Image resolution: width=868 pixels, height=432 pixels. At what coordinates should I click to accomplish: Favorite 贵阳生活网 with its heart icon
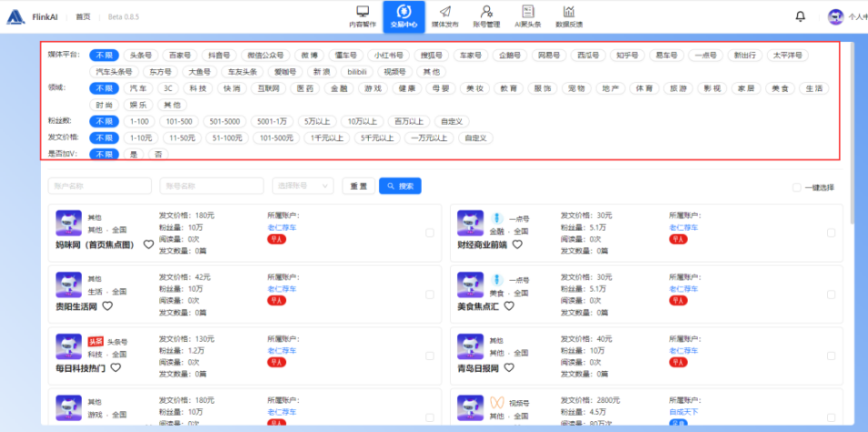[107, 306]
